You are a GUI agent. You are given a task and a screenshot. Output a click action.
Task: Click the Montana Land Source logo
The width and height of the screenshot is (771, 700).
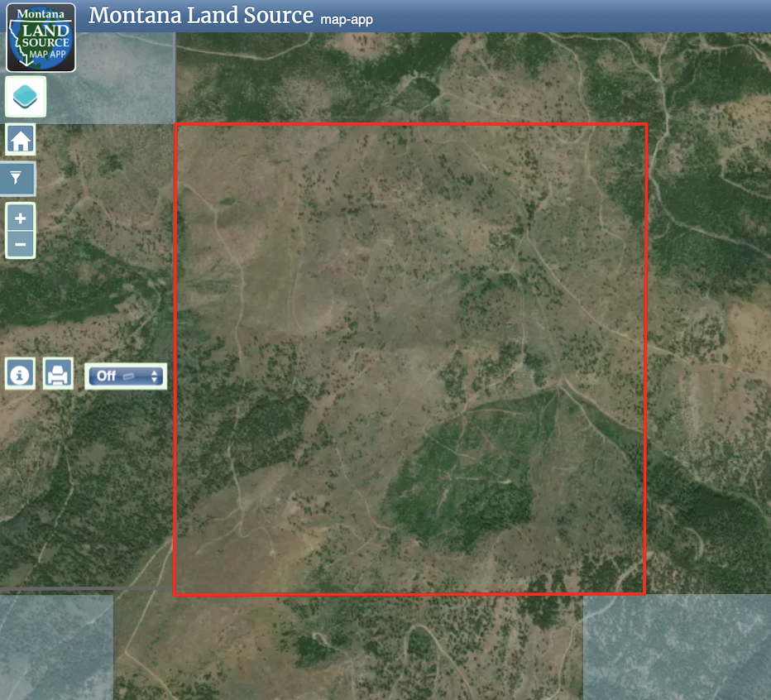coord(41,37)
